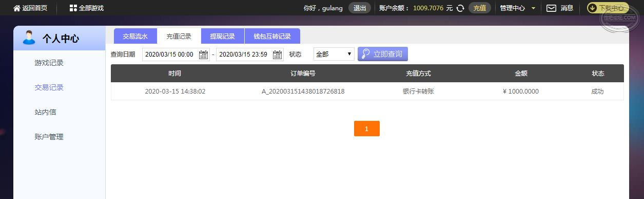Open 账户管理 in the sidebar

click(x=49, y=137)
